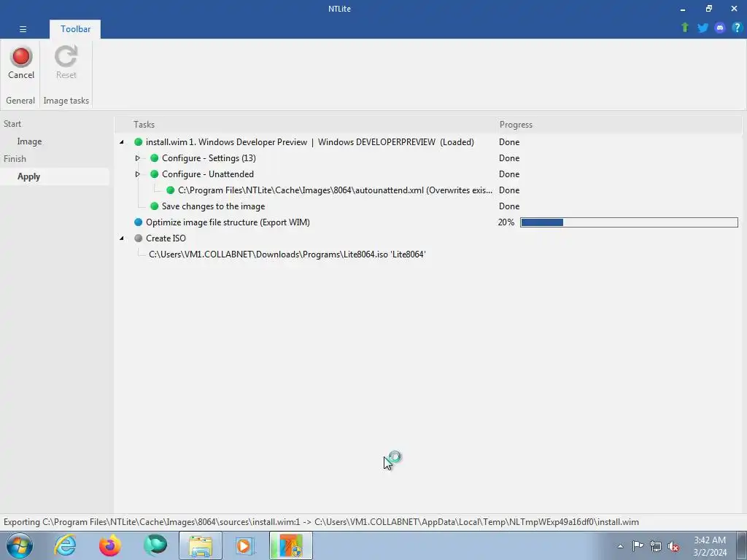Open the Windows Start menu

[x=19, y=545]
